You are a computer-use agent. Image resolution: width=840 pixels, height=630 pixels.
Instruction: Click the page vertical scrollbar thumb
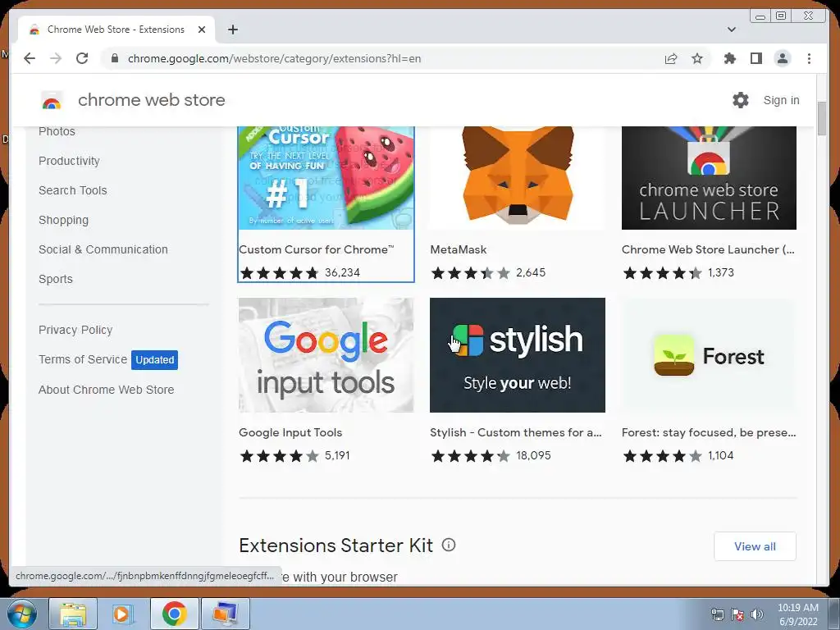coord(822,118)
